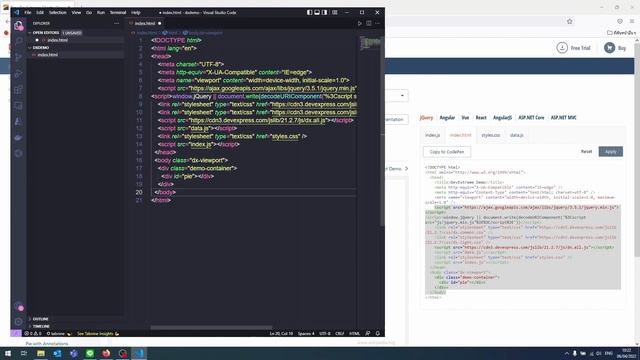The image size is (640, 360).
Task: Open the dropdown on the web page
Action: [x=402, y=96]
